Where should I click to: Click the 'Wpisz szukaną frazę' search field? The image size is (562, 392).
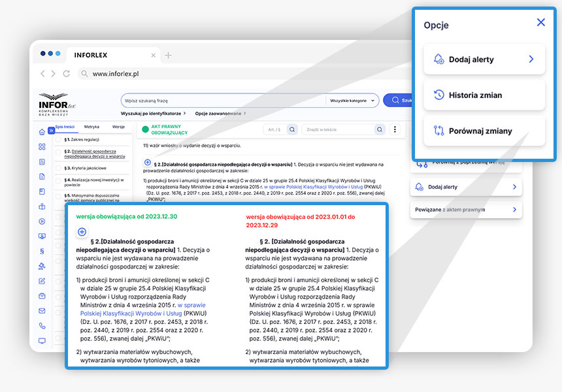coord(222,101)
